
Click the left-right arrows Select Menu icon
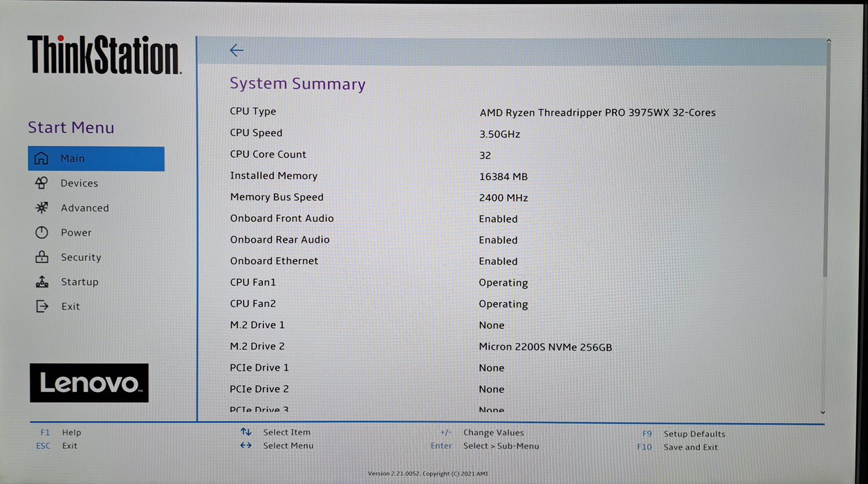pyautogui.click(x=246, y=445)
